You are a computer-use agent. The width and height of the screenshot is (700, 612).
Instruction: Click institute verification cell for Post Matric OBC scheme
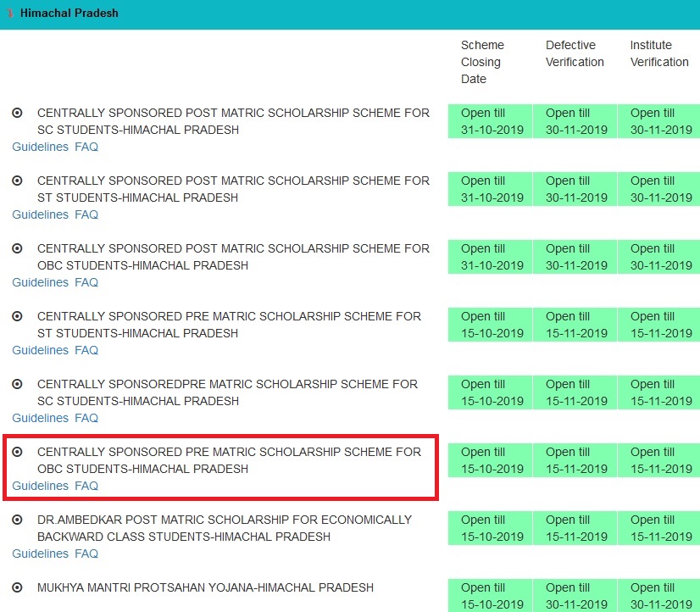click(659, 257)
